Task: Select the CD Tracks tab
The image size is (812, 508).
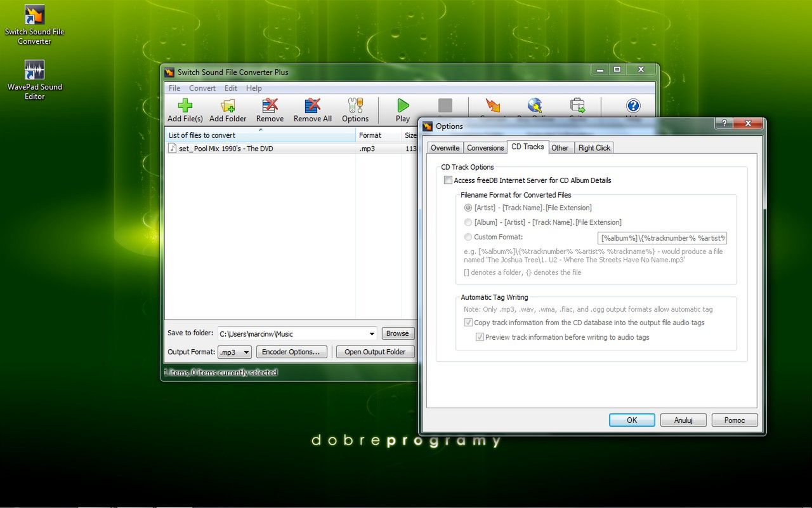Action: pos(528,147)
